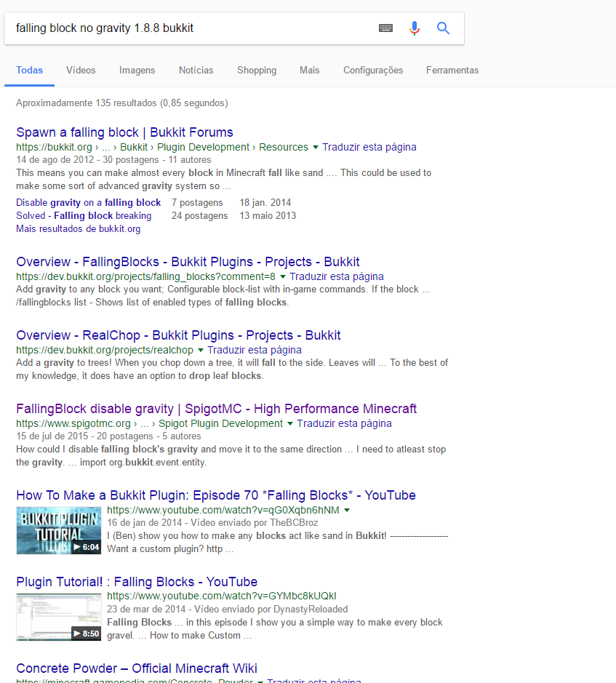Click the Bukkit Plugin Tutorial video thumbnail

pyautogui.click(x=59, y=530)
